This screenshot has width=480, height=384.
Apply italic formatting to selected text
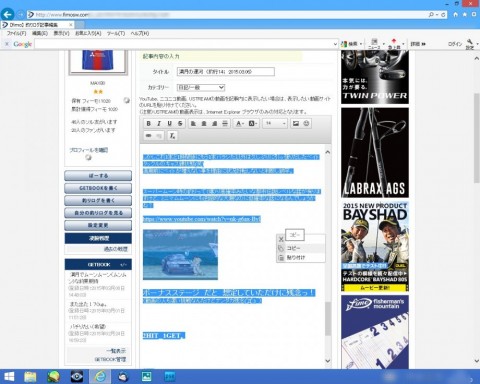click(159, 123)
